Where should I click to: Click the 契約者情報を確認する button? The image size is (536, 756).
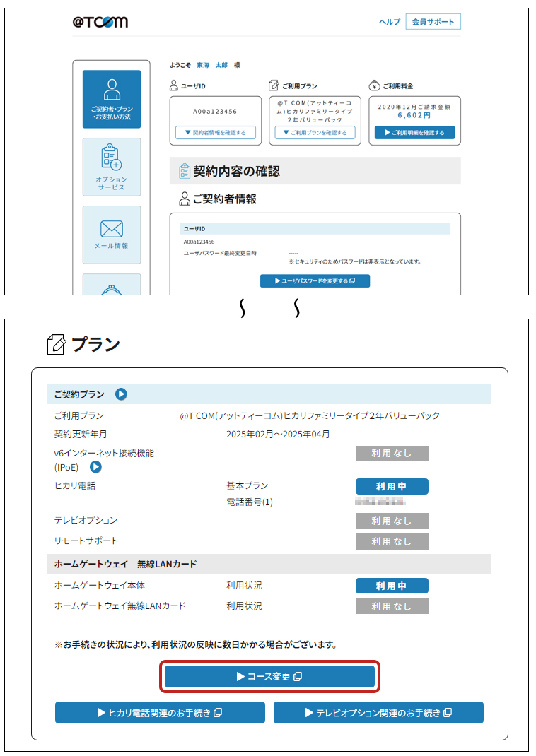215,133
